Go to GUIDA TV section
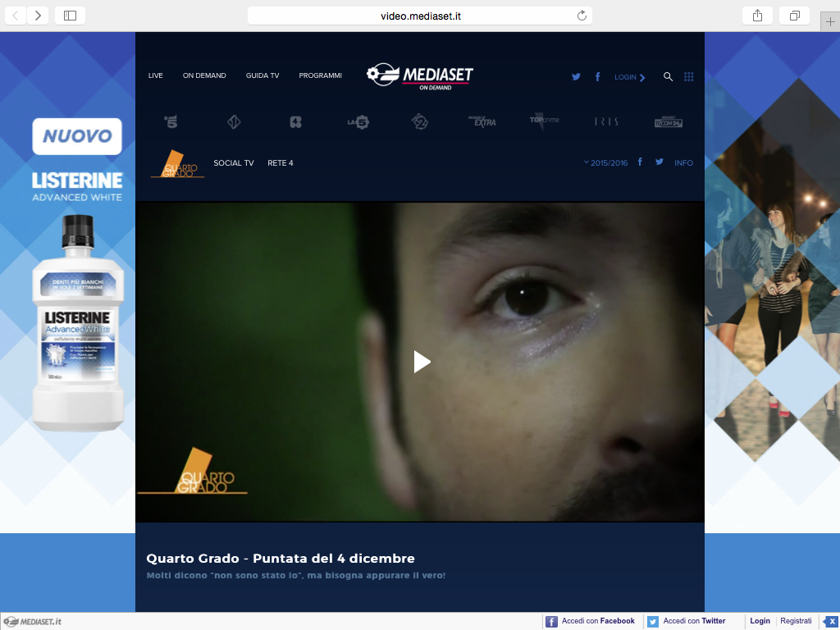Image resolution: width=840 pixels, height=630 pixels. tap(262, 75)
